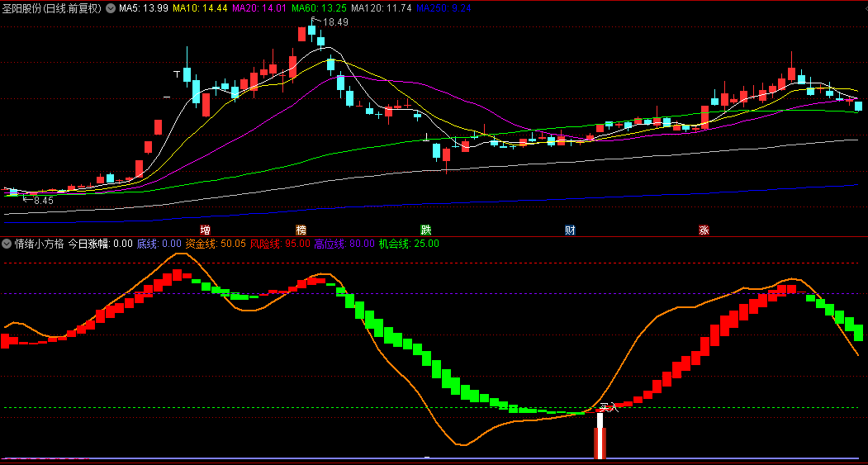The height and width of the screenshot is (465, 868).
Task: Click the MA10: 14.44 label
Action: point(200,8)
